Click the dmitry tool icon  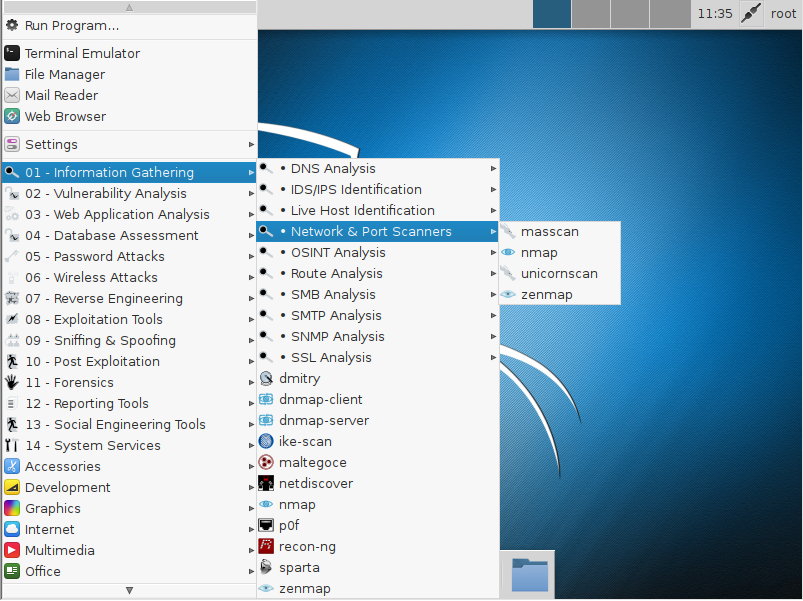click(266, 378)
